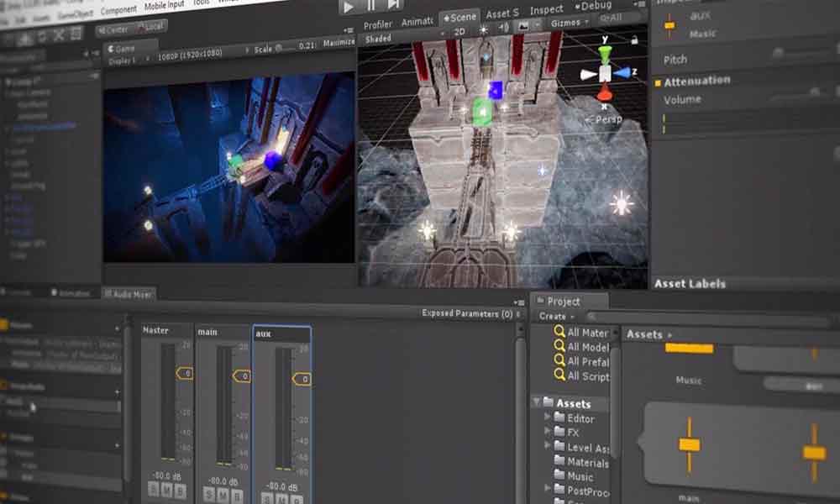The image size is (840, 504).
Task: Open the Shaded draw mode dropdown
Action: pos(380,39)
